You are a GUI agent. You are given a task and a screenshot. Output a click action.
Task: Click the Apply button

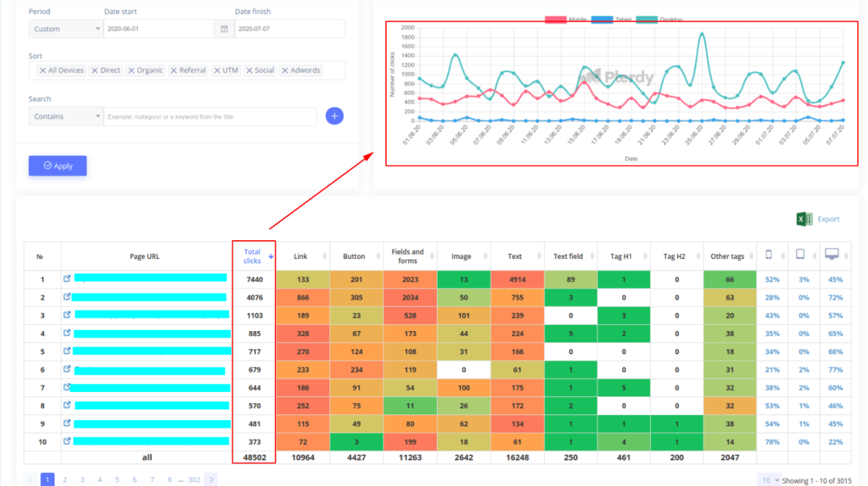pyautogui.click(x=57, y=166)
